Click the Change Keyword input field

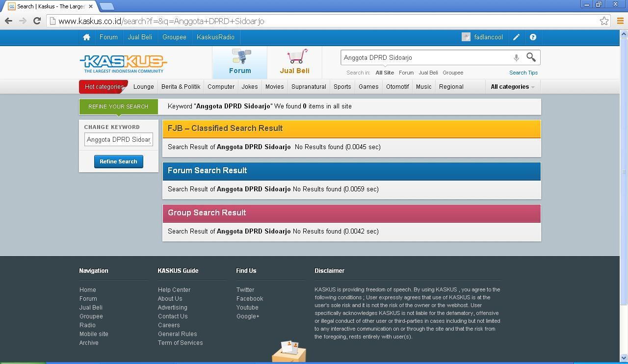click(x=118, y=139)
